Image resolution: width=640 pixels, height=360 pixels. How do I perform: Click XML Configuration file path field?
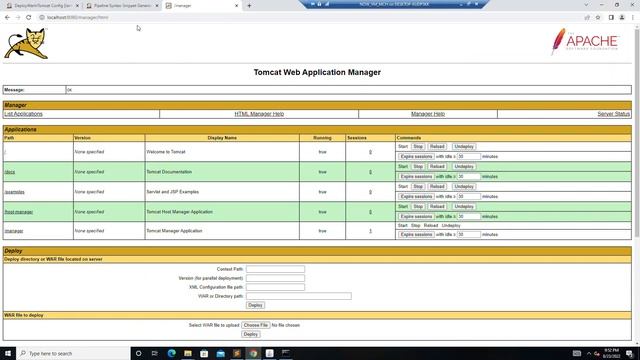pyautogui.click(x=275, y=287)
